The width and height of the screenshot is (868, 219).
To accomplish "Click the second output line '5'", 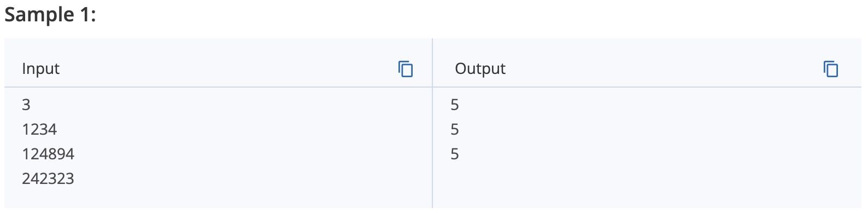I will coord(455,129).
